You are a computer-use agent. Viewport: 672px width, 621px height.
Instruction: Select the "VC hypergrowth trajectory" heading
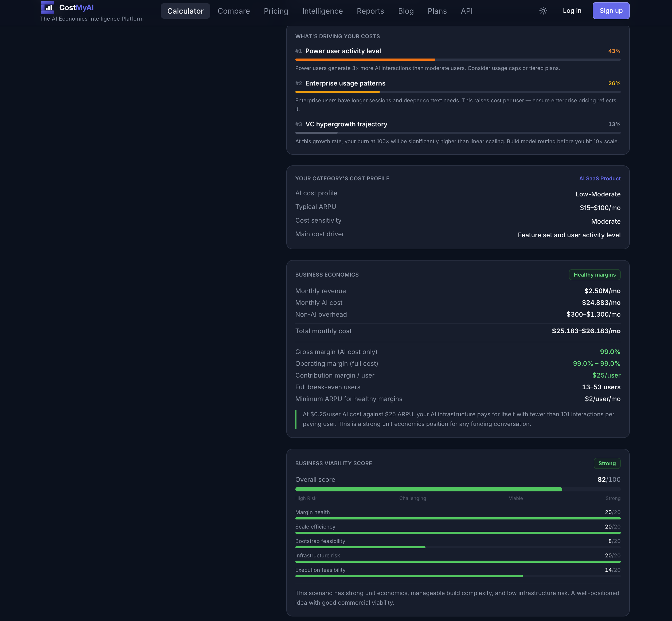click(x=346, y=124)
